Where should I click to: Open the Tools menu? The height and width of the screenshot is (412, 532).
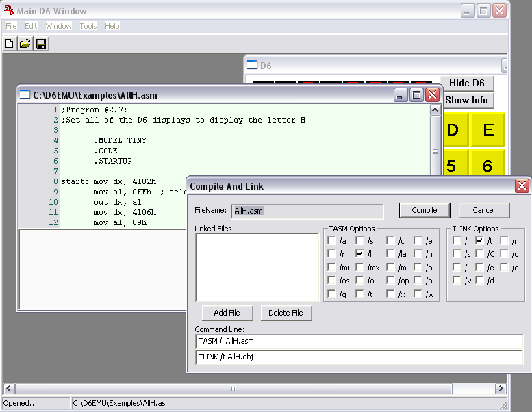click(x=88, y=26)
